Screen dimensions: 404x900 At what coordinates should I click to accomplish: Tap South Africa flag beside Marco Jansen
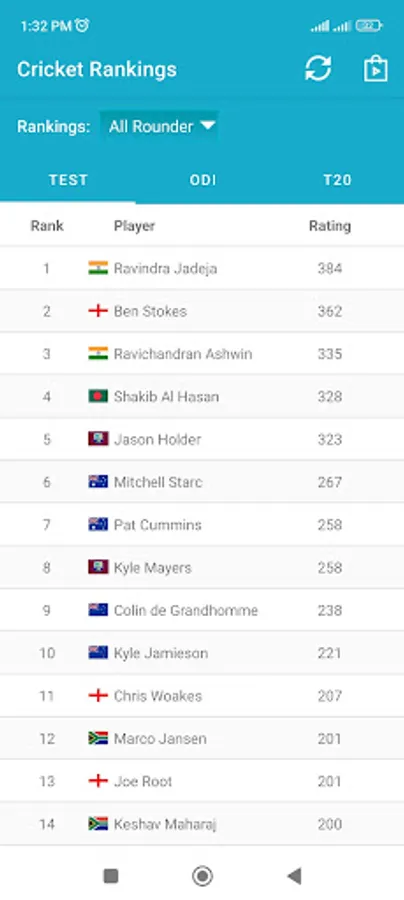[98, 738]
